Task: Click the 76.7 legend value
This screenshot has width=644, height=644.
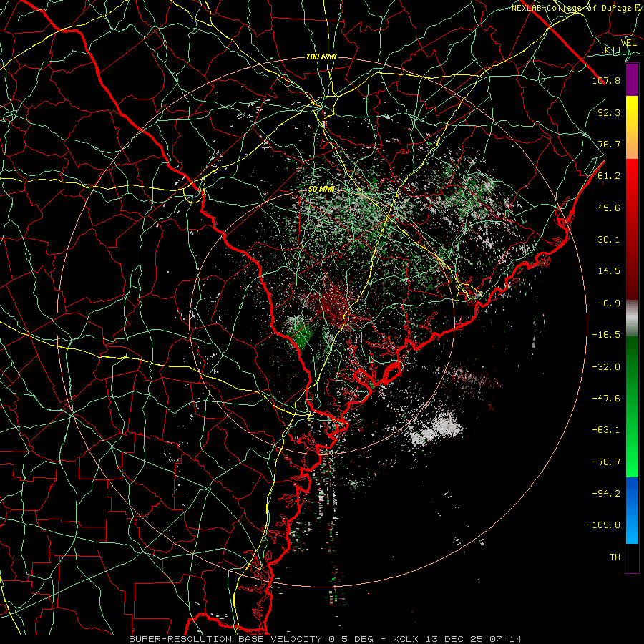Action: (609, 144)
